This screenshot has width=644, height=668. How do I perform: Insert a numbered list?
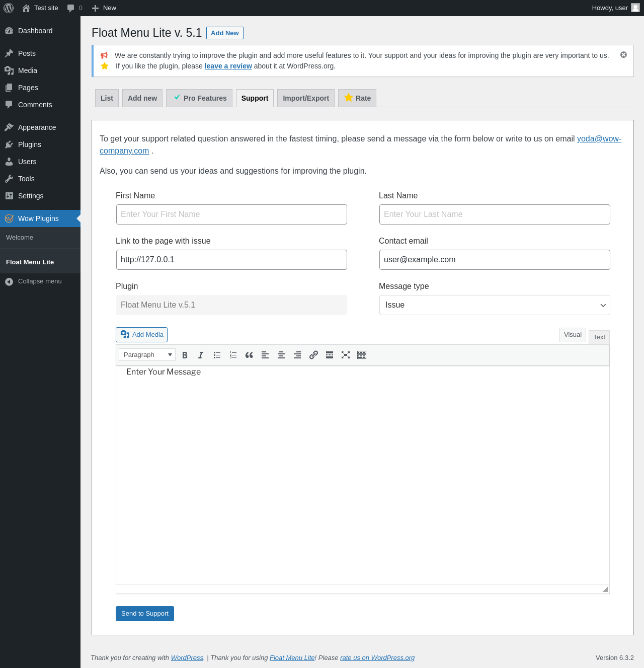point(233,355)
